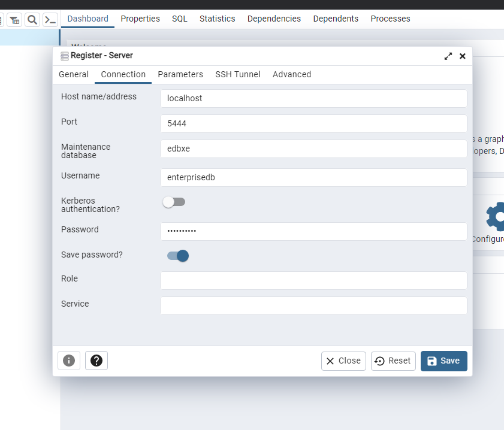
Task: Click the Filtered Rows toolbar icon
Action: pyautogui.click(x=14, y=20)
